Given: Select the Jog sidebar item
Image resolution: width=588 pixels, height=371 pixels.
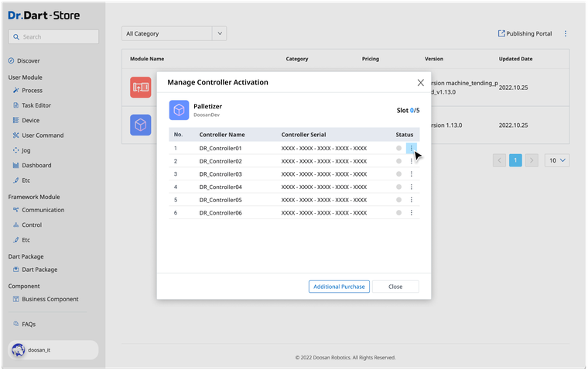Looking at the screenshot, I should 26,150.
